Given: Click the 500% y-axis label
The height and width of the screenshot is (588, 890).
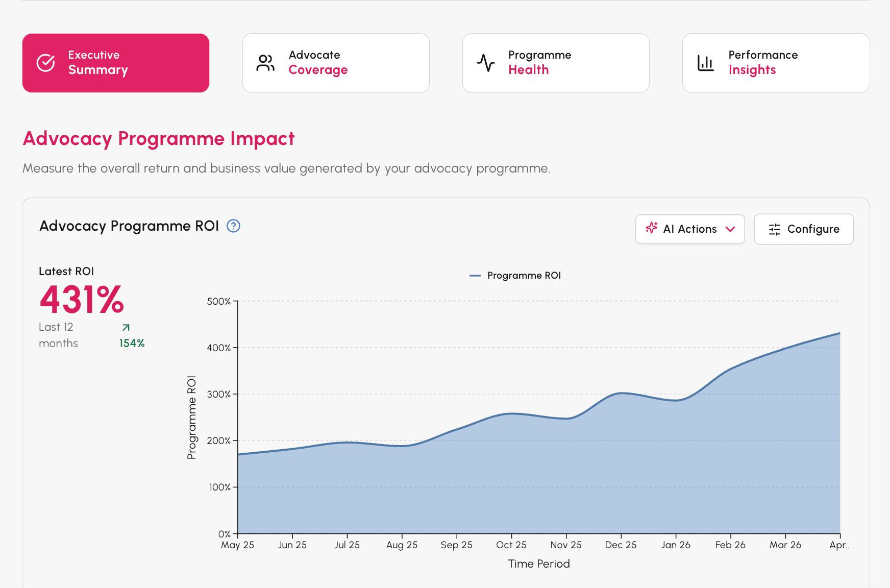Looking at the screenshot, I should point(219,302).
